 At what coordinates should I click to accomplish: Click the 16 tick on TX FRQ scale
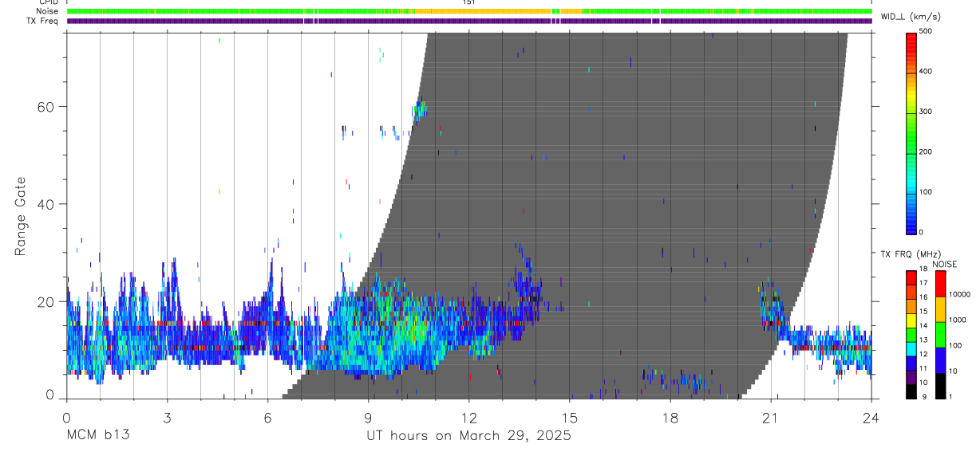point(923,299)
